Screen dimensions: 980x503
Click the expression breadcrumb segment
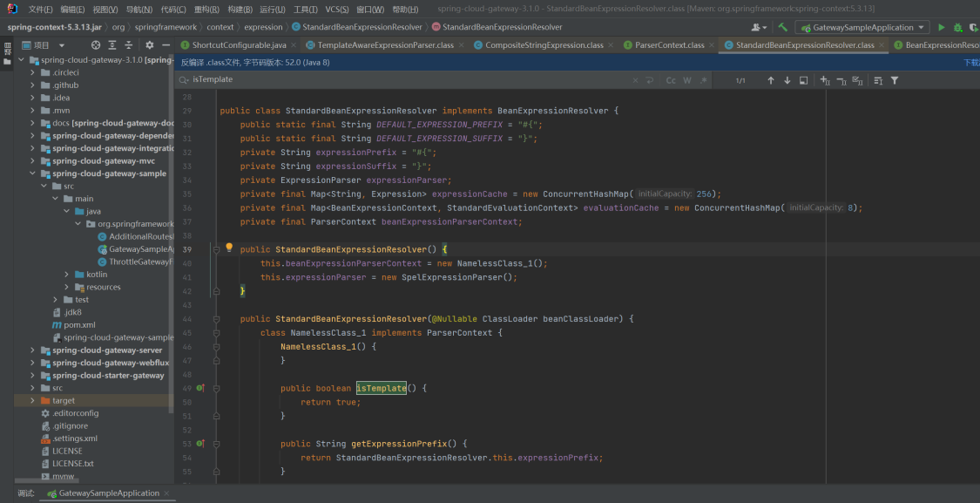[x=263, y=27]
